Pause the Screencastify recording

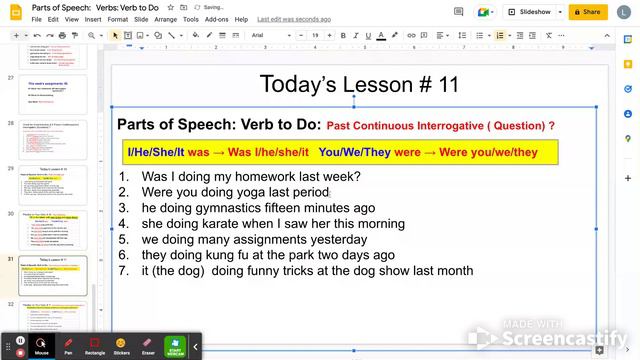(20, 340)
